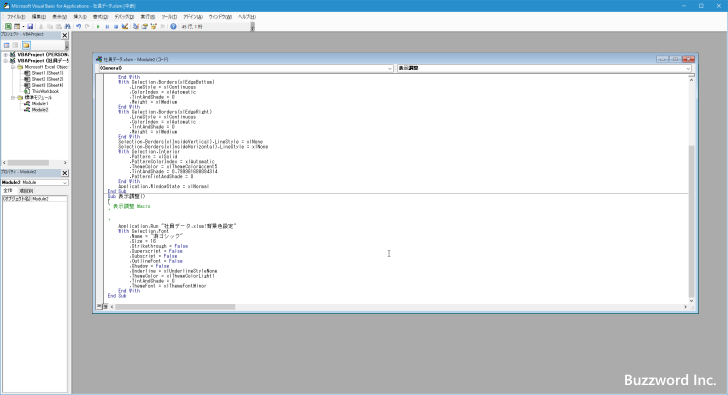Close the Project Explorer panel
The width and height of the screenshot is (728, 395).
pyautogui.click(x=65, y=35)
